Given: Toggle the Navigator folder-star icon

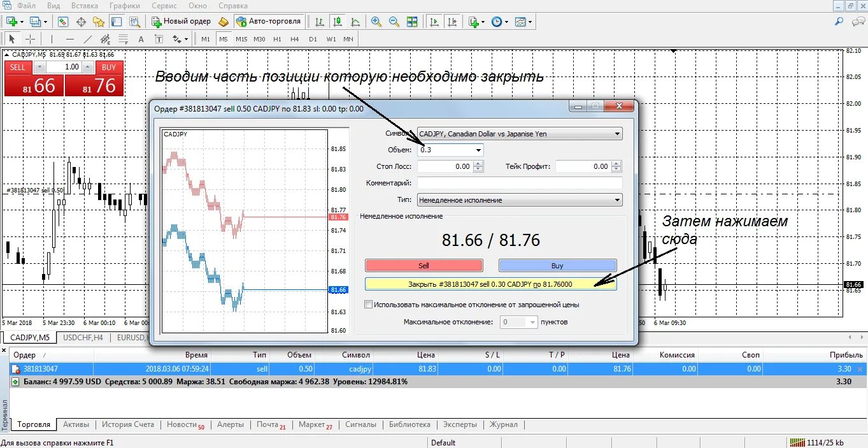Looking at the screenshot, I should pos(99,22).
